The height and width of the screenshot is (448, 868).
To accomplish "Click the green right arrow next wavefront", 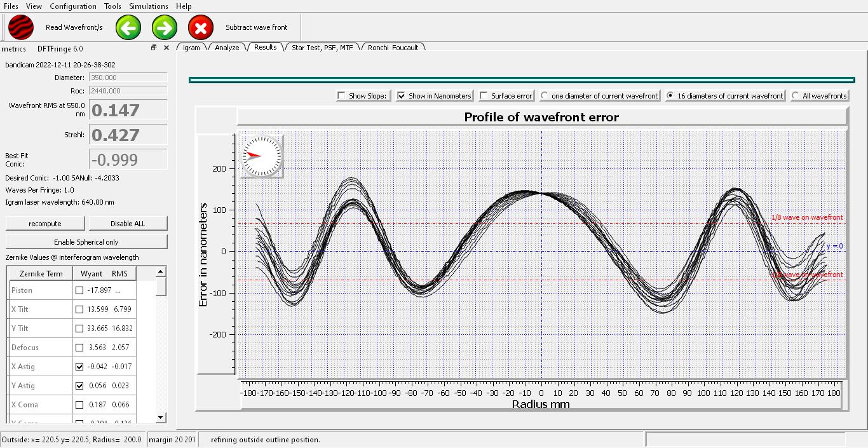I will 165,28.
